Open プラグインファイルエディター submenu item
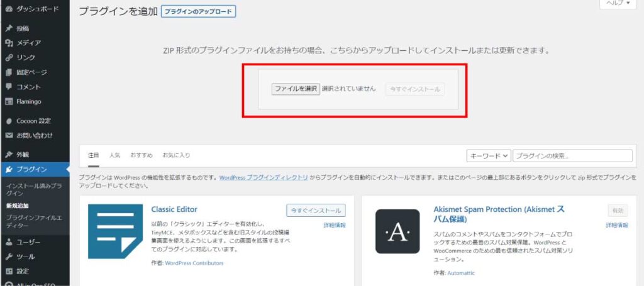644x286 pixels. pos(34,222)
